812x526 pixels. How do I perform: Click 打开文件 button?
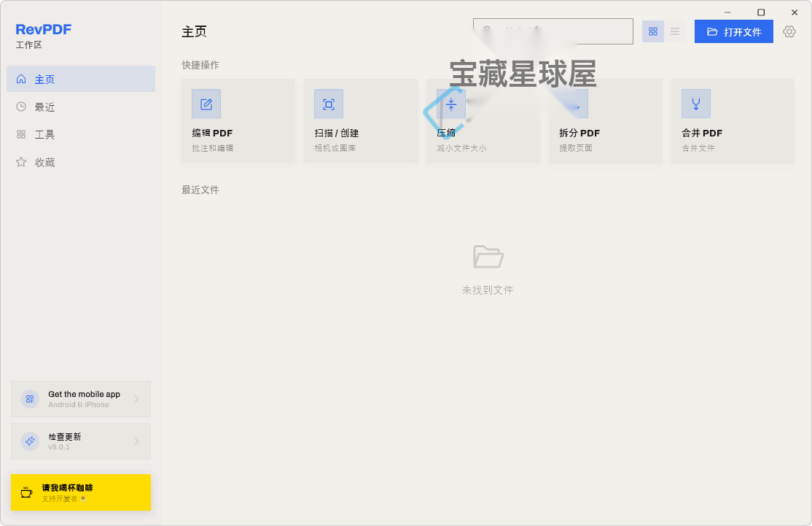(x=734, y=31)
